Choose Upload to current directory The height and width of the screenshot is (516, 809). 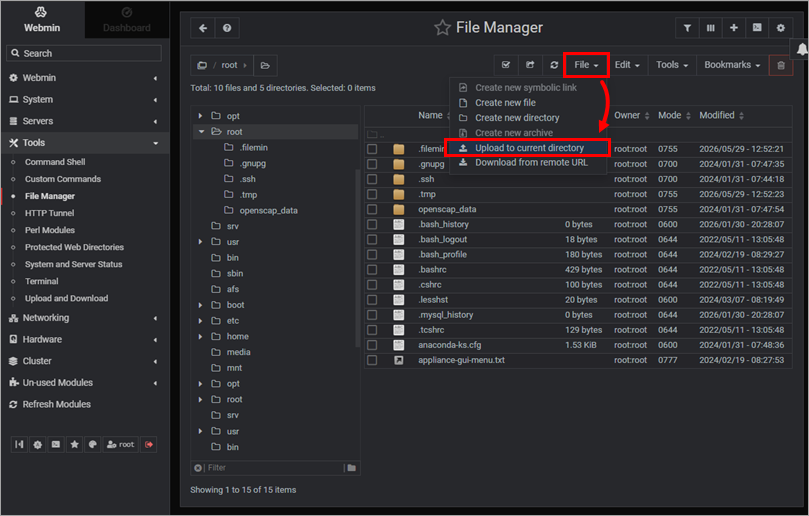point(527,148)
